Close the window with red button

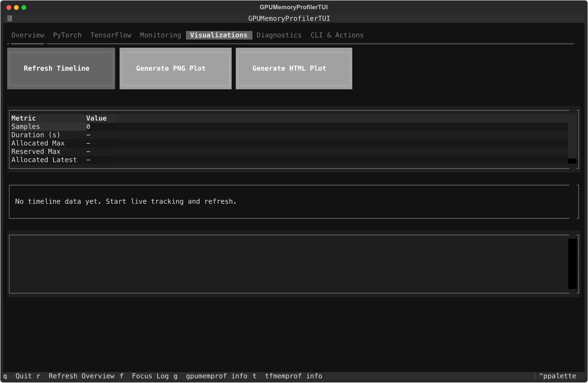pyautogui.click(x=9, y=7)
